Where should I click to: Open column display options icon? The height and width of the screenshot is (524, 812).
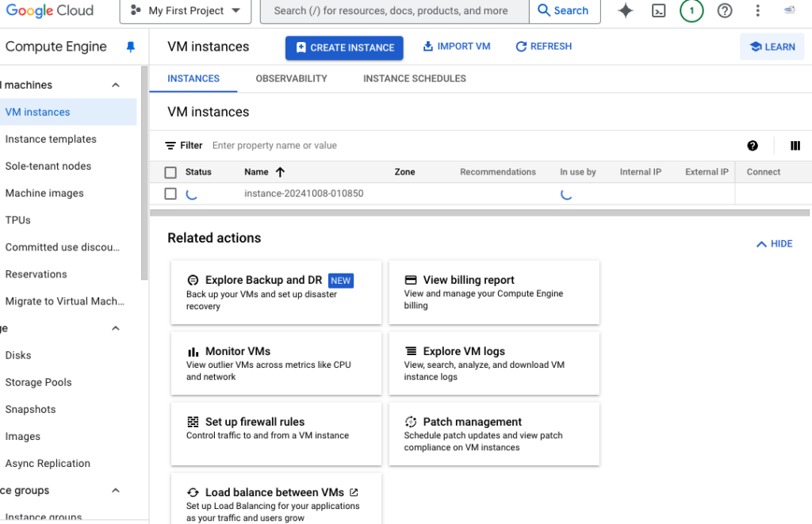click(x=795, y=146)
